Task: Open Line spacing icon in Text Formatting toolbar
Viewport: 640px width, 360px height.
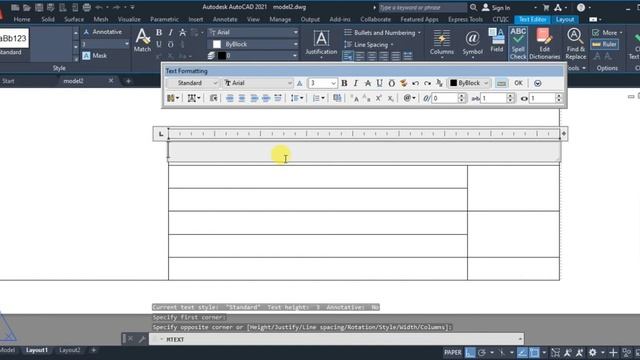Action: click(x=296, y=98)
